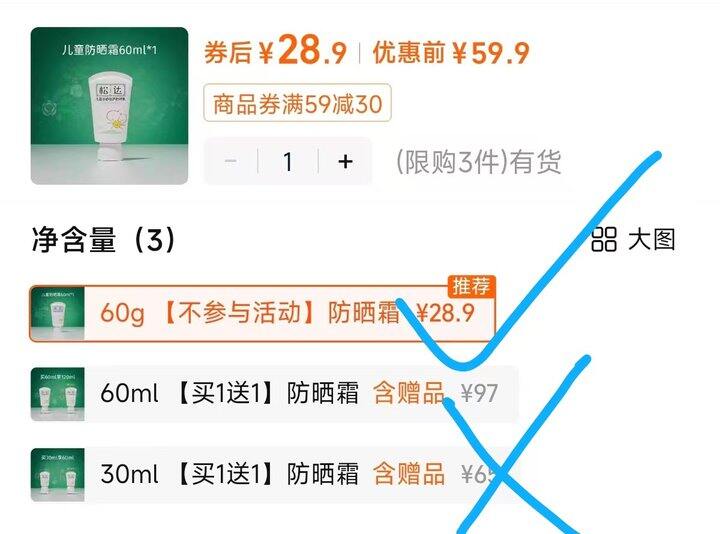The width and height of the screenshot is (720, 534).
Task: Tap the 净含量 (3) section header
Action: 104,240
